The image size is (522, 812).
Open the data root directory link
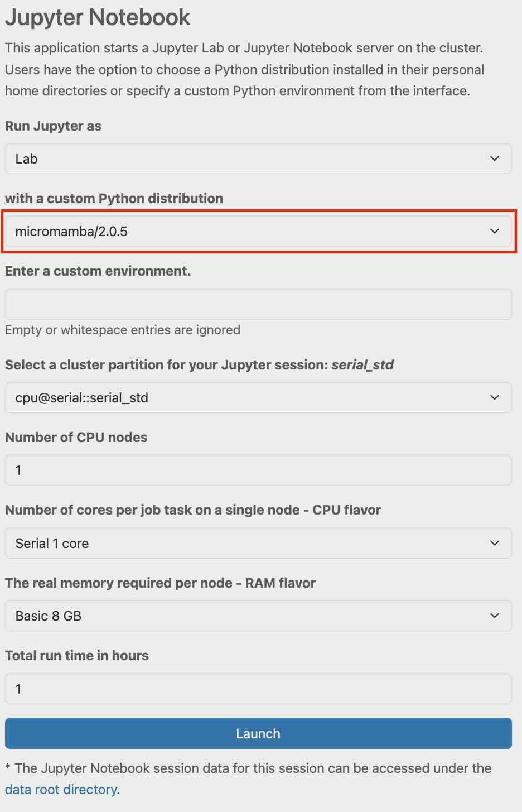61,790
